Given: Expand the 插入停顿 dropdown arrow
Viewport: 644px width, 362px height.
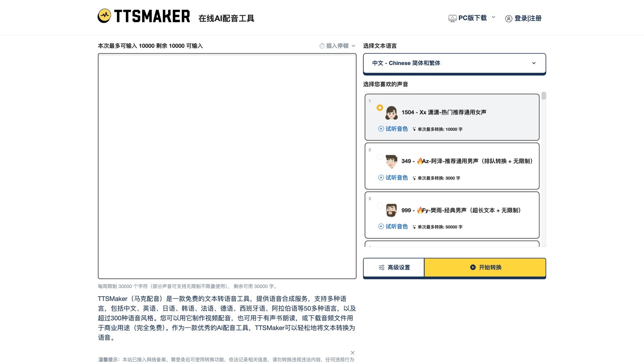Looking at the screenshot, I should click(x=353, y=46).
